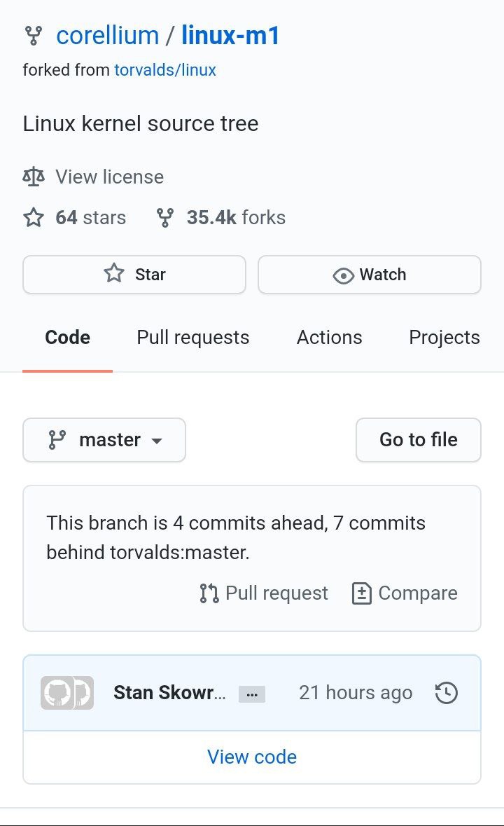Click the caret arrow on master selector
Viewport: 504px width, 826px height.
(x=156, y=441)
